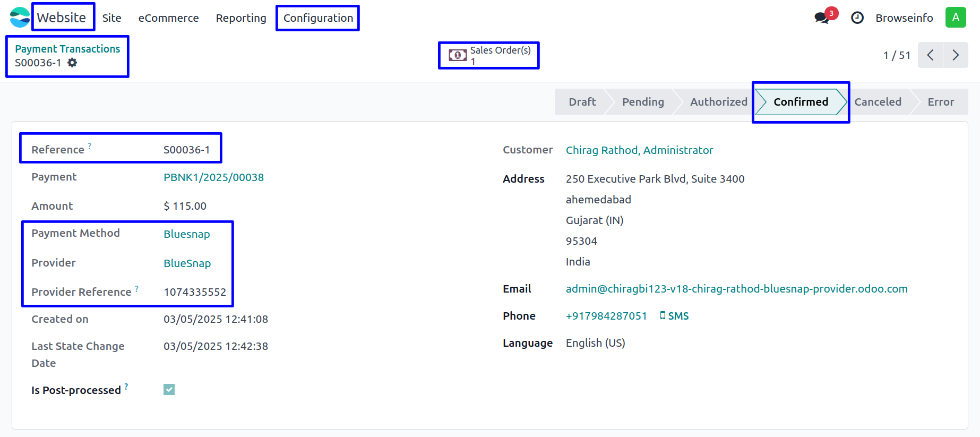Click the green user avatar icon
The width and height of the screenshot is (980, 437).
[955, 18]
